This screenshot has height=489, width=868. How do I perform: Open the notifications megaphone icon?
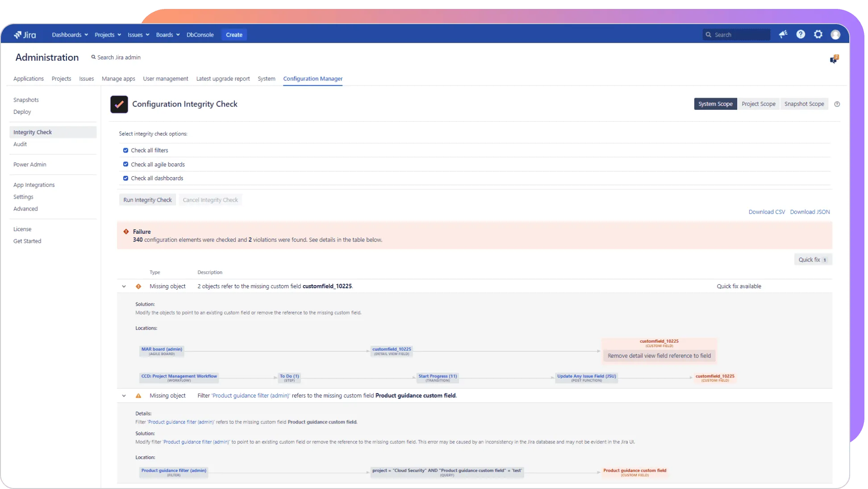tap(783, 34)
